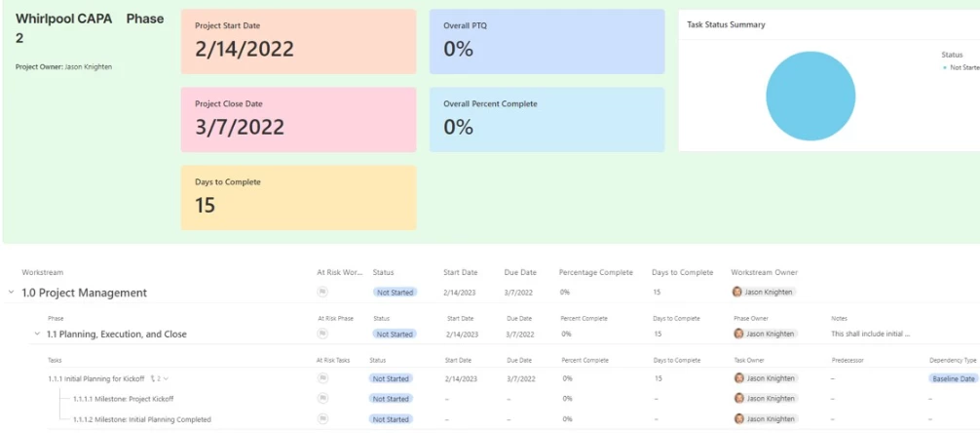Viewport: 980px width, 433px height.
Task: Click the Workstream column header
Action: tap(43, 272)
